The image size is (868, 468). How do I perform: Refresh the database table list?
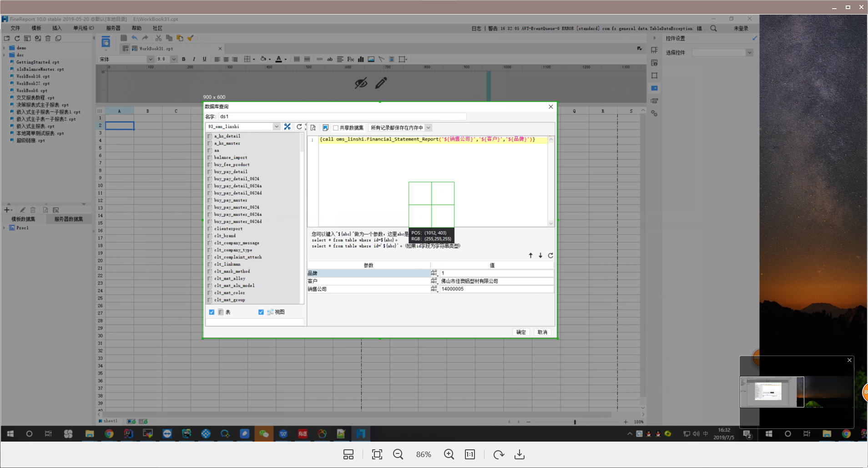point(299,127)
